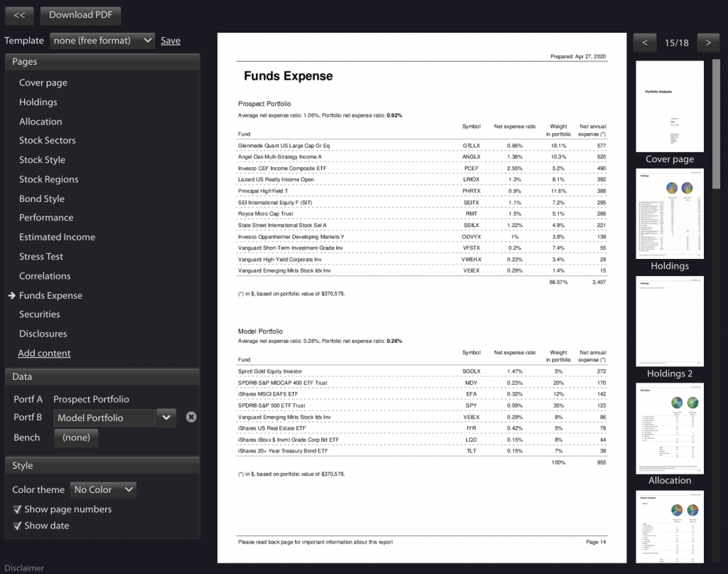This screenshot has width=728, height=574.
Task: Click the Save template link
Action: pyautogui.click(x=171, y=41)
